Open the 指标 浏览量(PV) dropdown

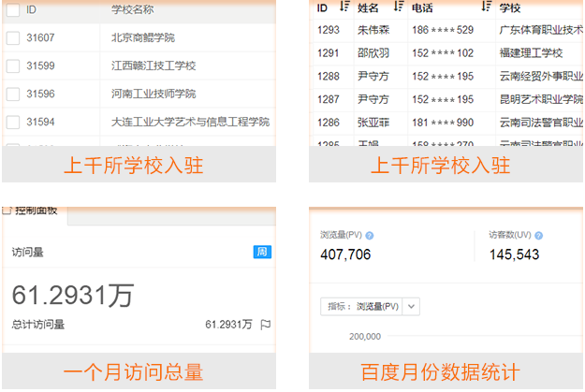411,306
